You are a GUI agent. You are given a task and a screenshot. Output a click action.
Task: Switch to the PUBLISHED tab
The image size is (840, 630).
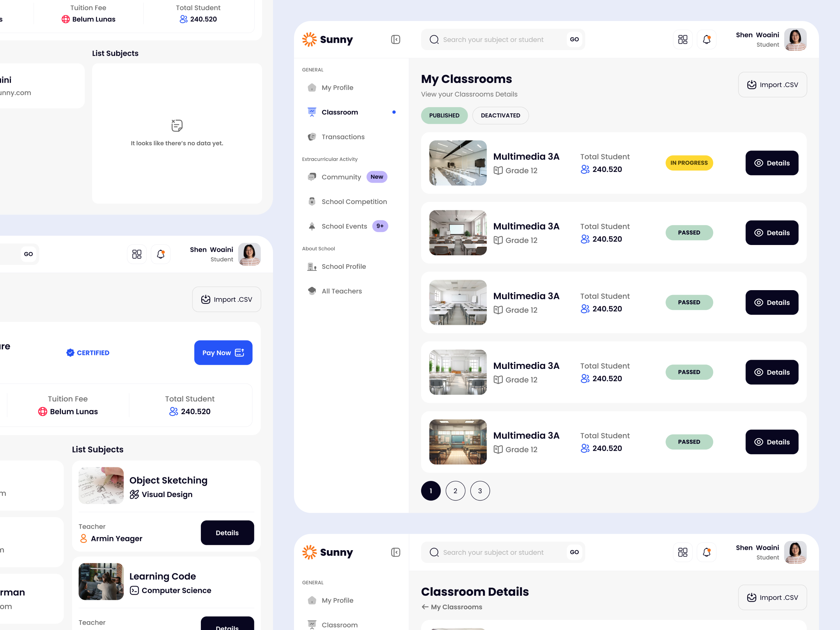444,115
